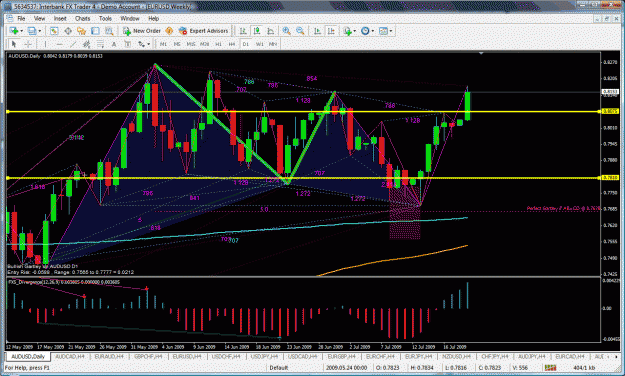Image resolution: width=625 pixels, height=376 pixels.
Task: Click the Zoom Out magnifier icon
Action: point(300,31)
